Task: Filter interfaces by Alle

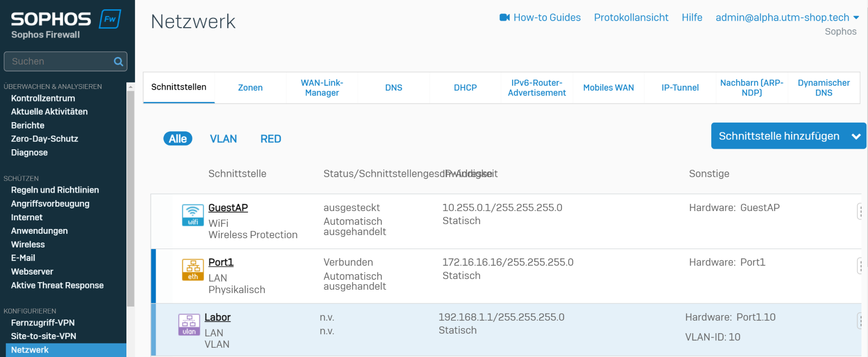Action: [x=178, y=139]
